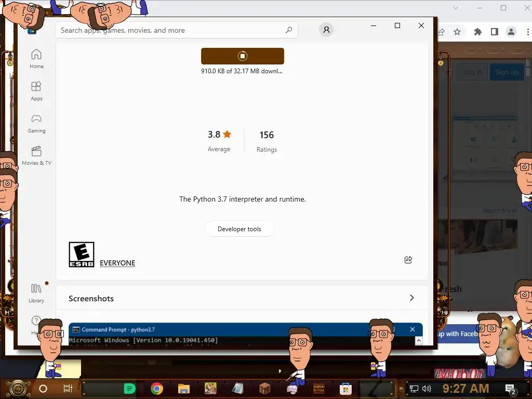Go to the Gaming section
Viewport: 532px width, 399px height.
click(x=36, y=124)
